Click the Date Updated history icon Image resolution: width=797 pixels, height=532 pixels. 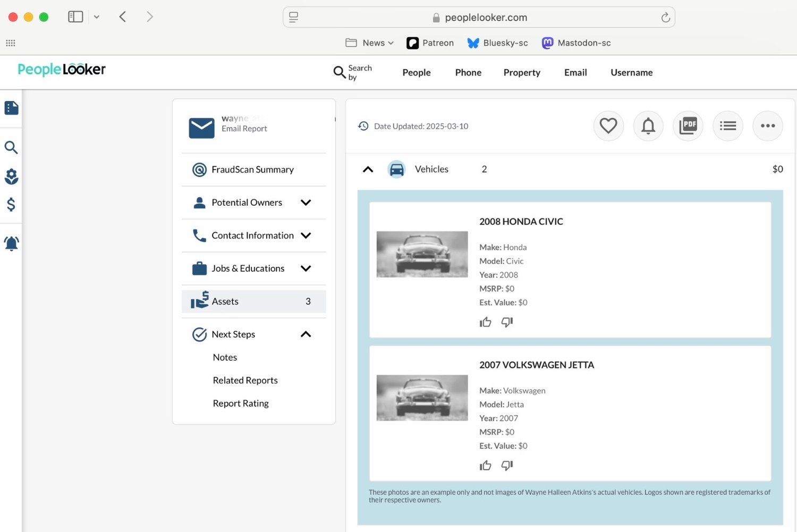point(363,126)
